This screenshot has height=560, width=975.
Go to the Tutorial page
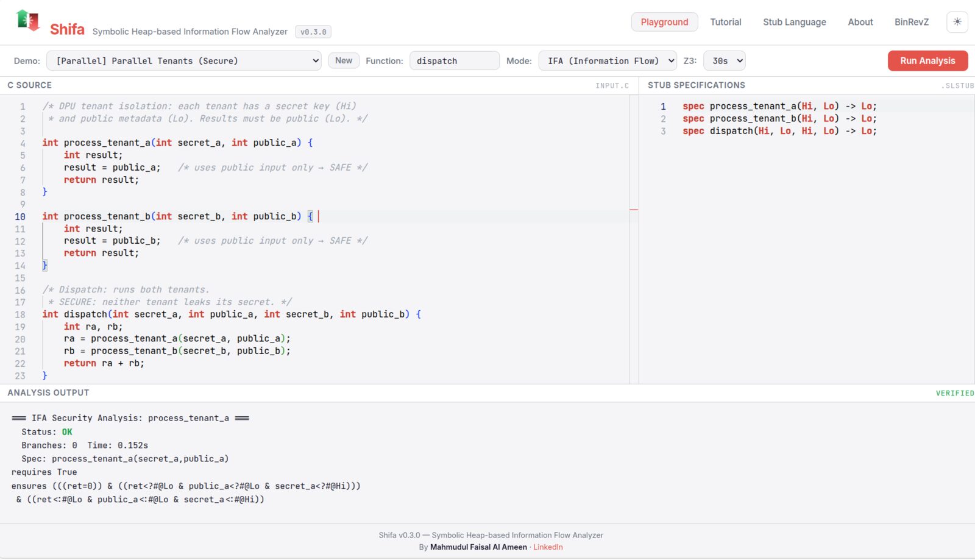pyautogui.click(x=725, y=22)
